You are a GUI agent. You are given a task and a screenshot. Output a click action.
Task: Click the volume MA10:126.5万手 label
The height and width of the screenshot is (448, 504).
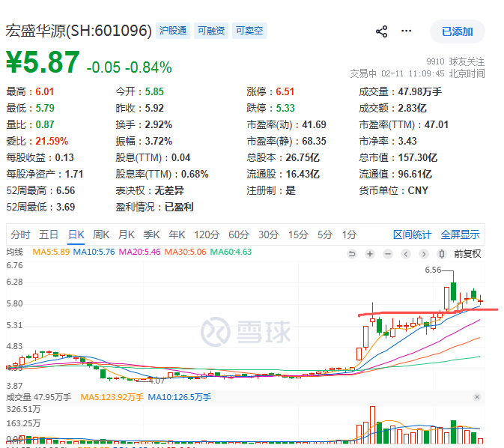point(179,398)
